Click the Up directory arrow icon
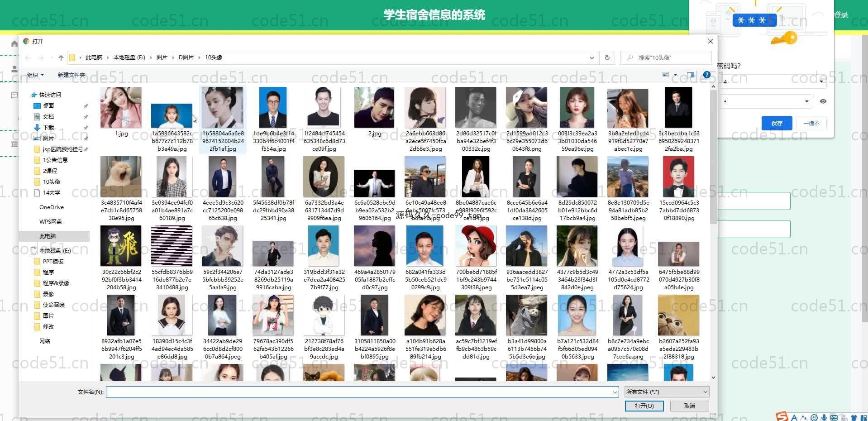 pyautogui.click(x=61, y=57)
